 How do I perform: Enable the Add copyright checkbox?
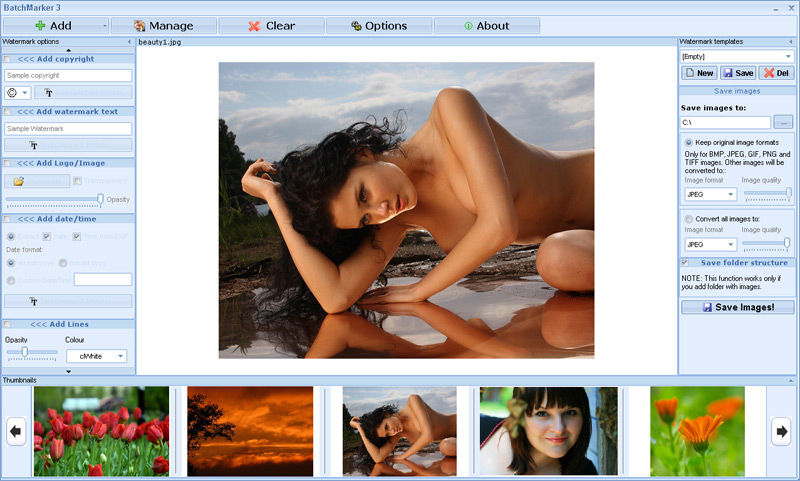click(x=8, y=59)
